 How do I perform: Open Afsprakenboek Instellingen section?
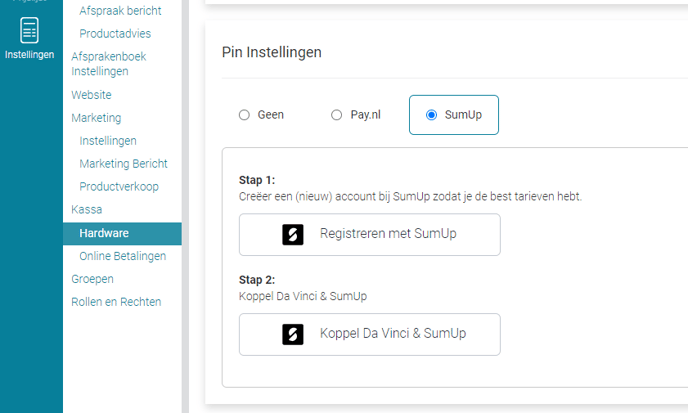click(x=108, y=64)
